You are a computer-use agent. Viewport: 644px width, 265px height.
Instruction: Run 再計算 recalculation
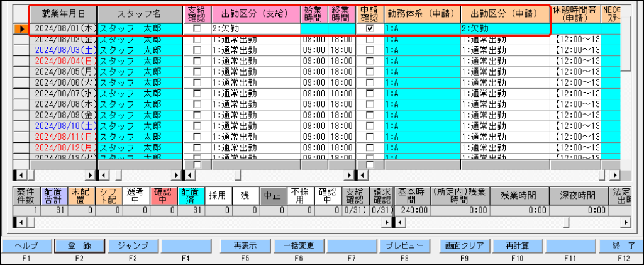point(517,245)
